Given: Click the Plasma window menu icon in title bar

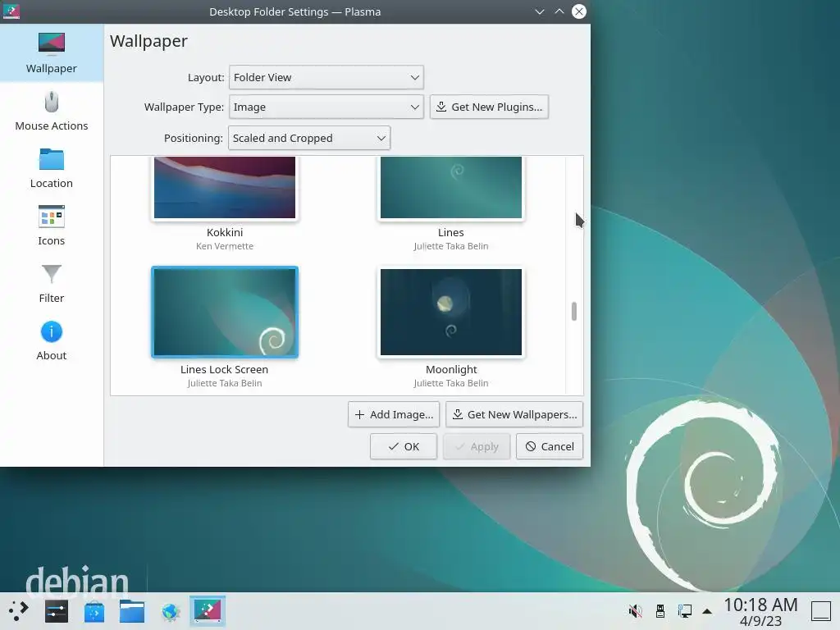Looking at the screenshot, I should click(11, 11).
